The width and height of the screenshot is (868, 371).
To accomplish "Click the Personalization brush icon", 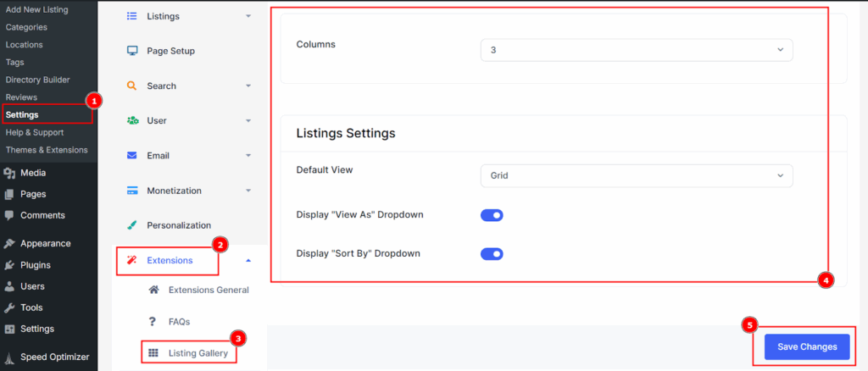I will point(132,225).
